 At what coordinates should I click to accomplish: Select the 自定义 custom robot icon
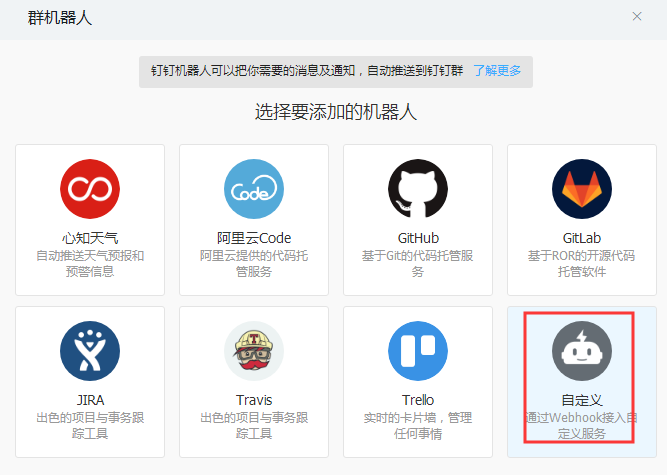point(582,351)
